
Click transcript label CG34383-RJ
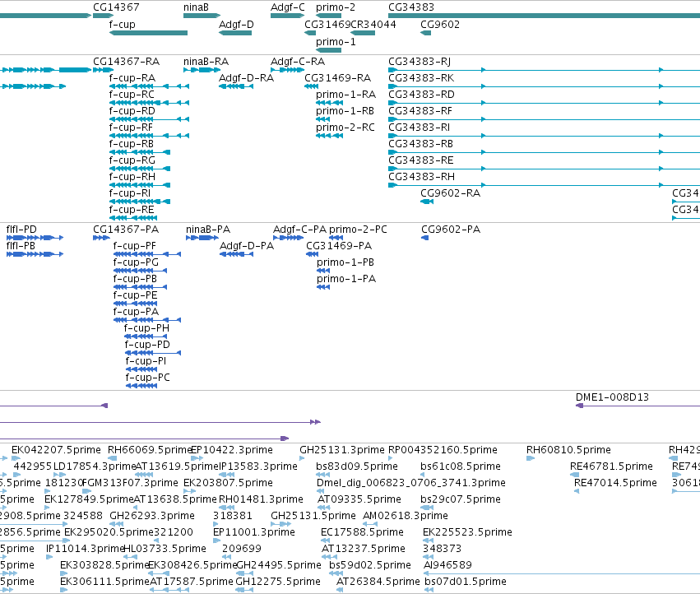click(420, 62)
